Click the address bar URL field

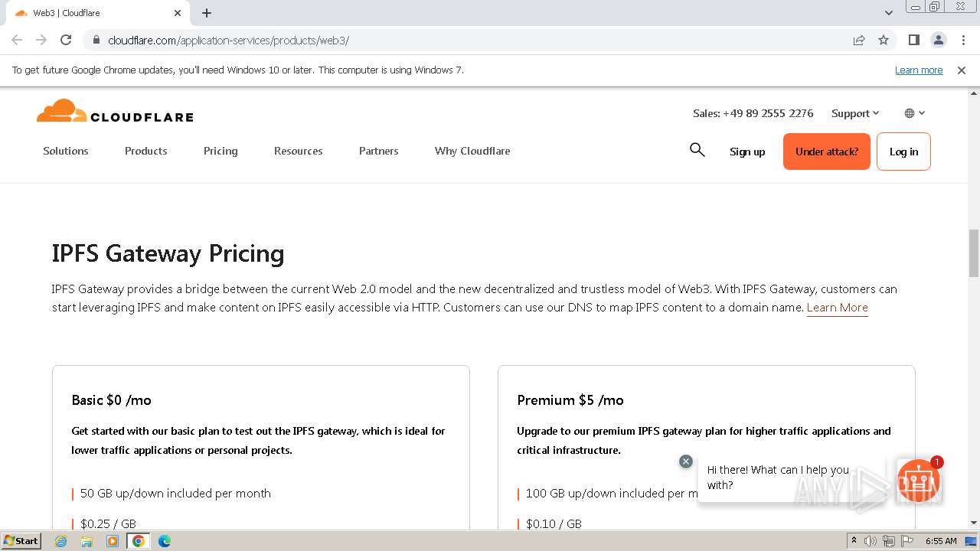459,40
